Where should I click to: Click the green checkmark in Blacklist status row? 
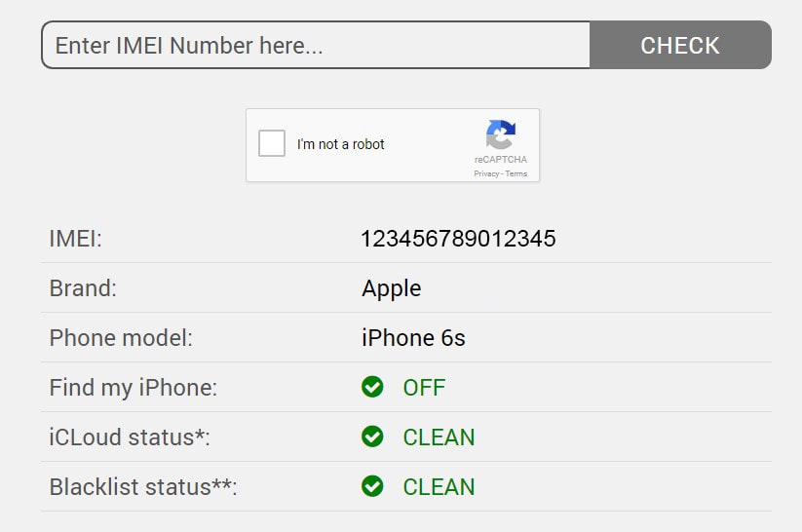[372, 486]
